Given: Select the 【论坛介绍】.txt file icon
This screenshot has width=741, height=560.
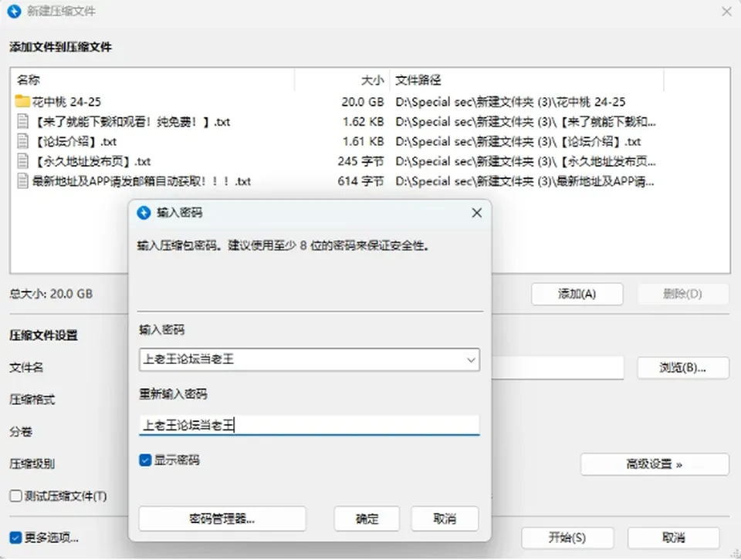Looking at the screenshot, I should [x=22, y=141].
